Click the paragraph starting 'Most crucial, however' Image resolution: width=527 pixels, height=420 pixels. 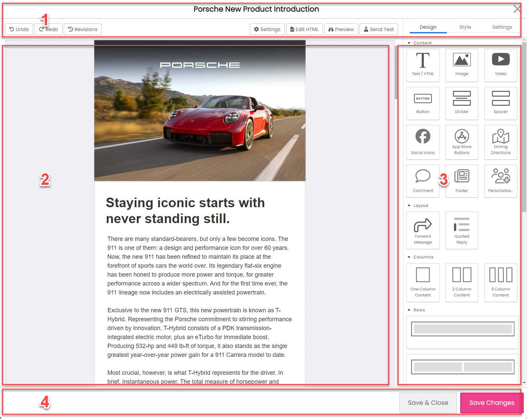click(195, 377)
